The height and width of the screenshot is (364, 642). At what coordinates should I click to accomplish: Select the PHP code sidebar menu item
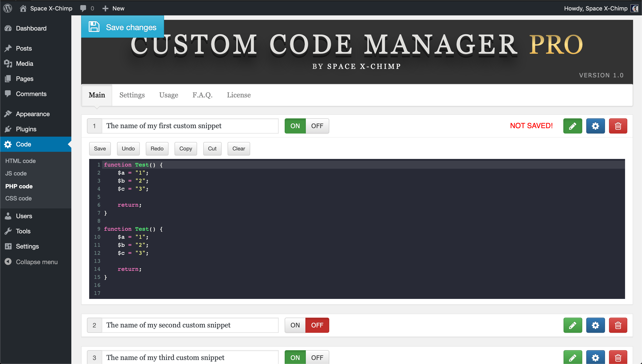(18, 185)
